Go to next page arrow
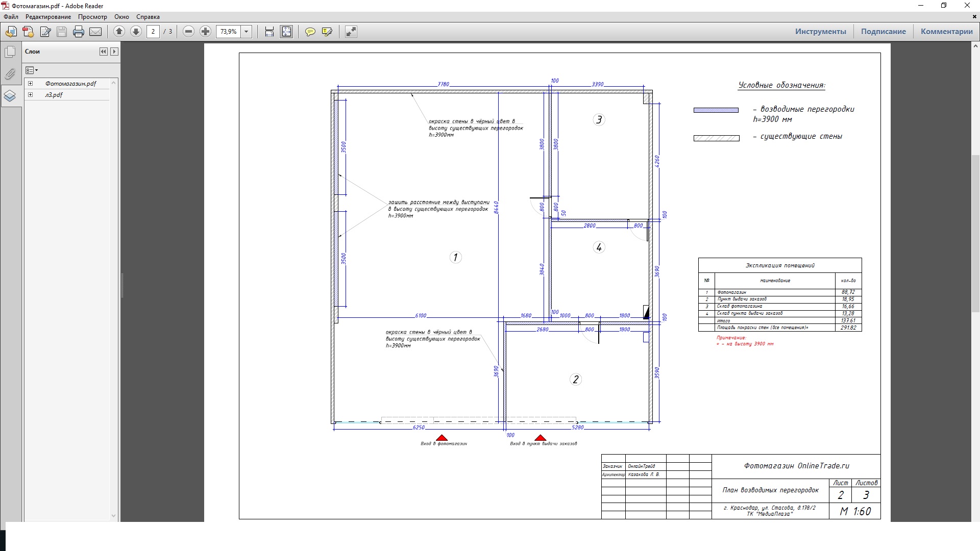 click(136, 32)
